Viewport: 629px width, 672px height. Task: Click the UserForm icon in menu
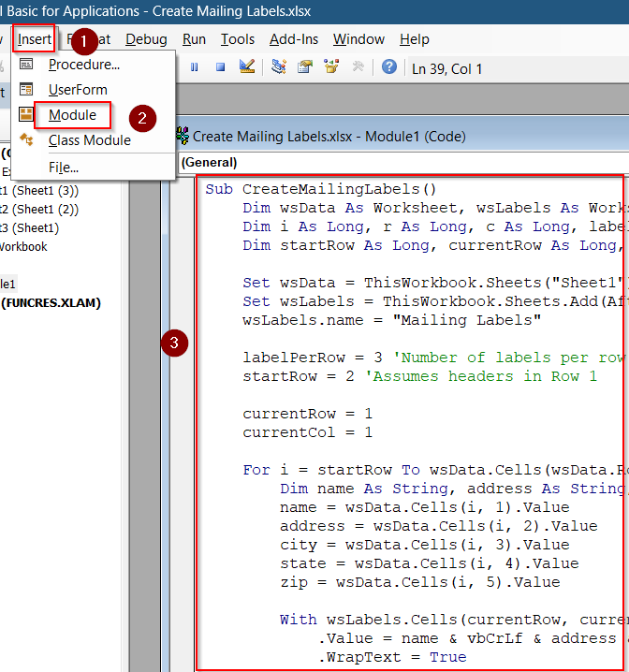(26, 89)
